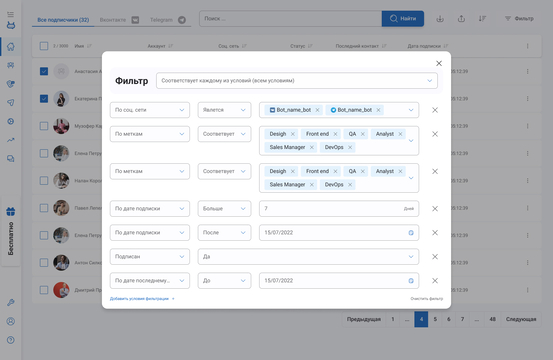
Task: Open the chat bubbles icon in sidebar
Action: (x=11, y=159)
